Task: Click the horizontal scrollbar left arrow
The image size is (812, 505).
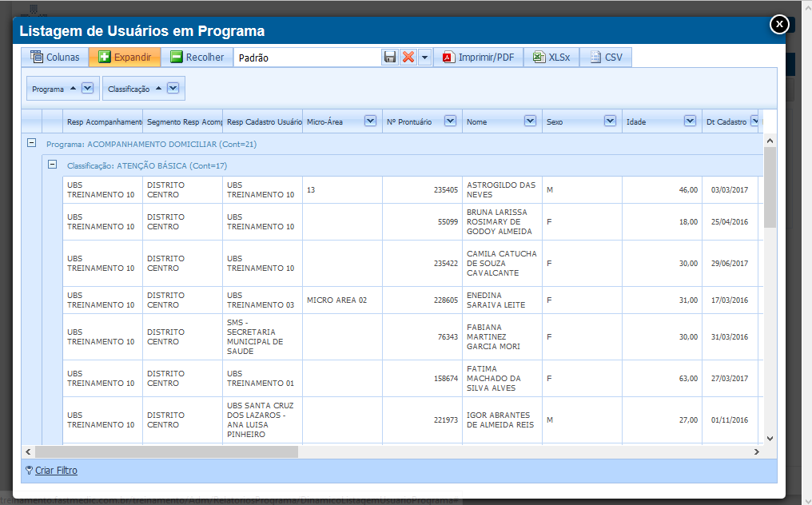Action: coord(28,451)
